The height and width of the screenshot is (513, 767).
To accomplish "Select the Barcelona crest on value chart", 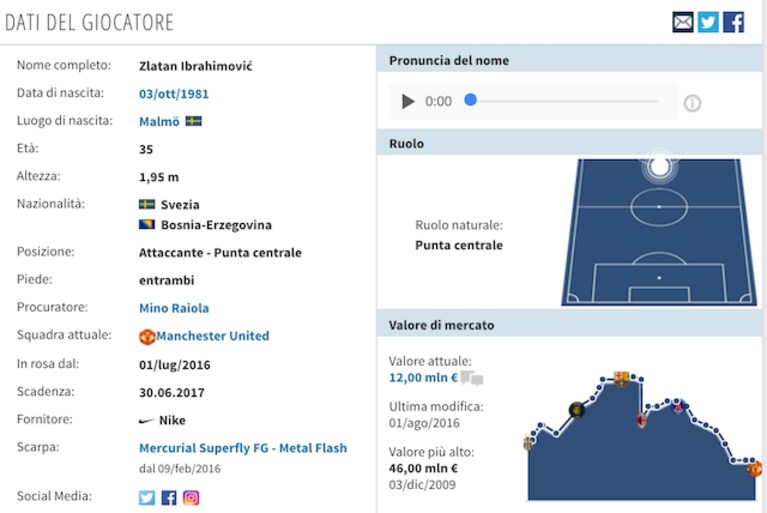I will [x=621, y=379].
